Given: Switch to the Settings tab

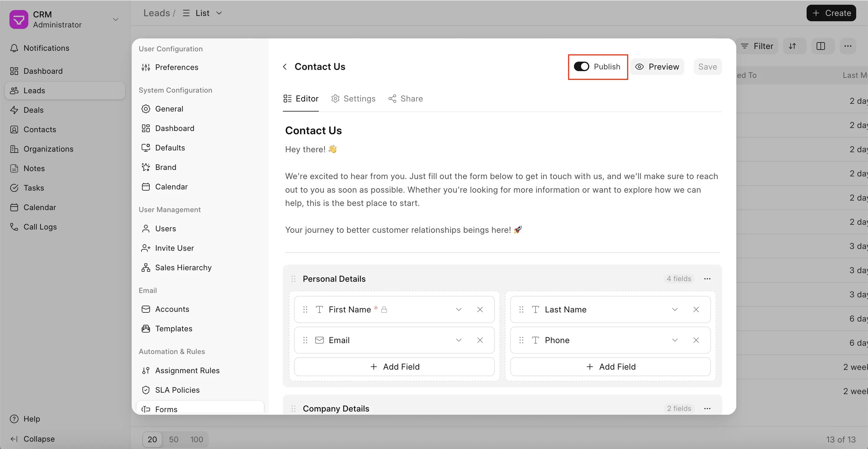Looking at the screenshot, I should [353, 99].
